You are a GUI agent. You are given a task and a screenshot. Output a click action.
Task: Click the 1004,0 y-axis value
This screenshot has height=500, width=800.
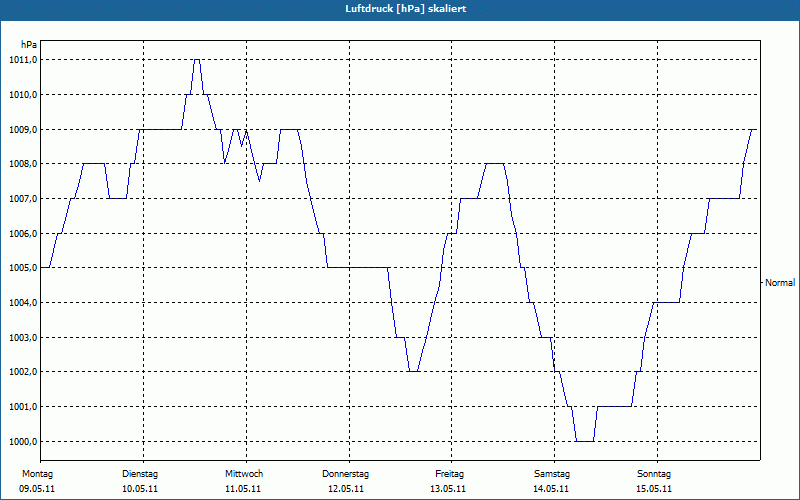[23, 303]
